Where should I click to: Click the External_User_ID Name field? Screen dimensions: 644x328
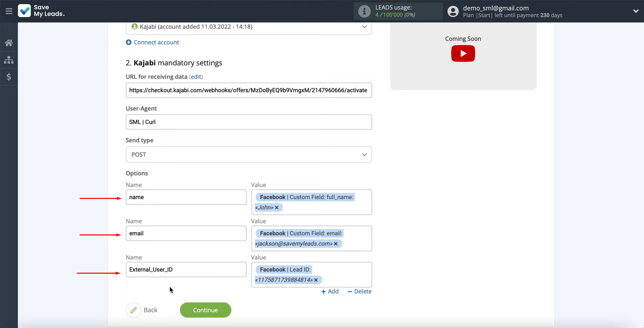click(x=186, y=270)
